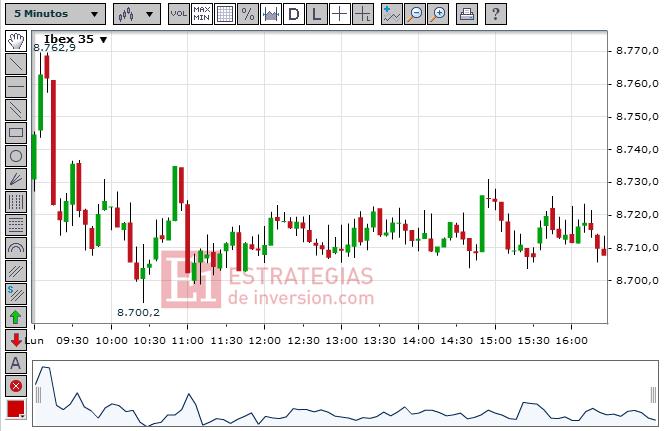Image resolution: width=664 pixels, height=431 pixels.
Task: Select the A text annotation tool
Action: (16, 363)
